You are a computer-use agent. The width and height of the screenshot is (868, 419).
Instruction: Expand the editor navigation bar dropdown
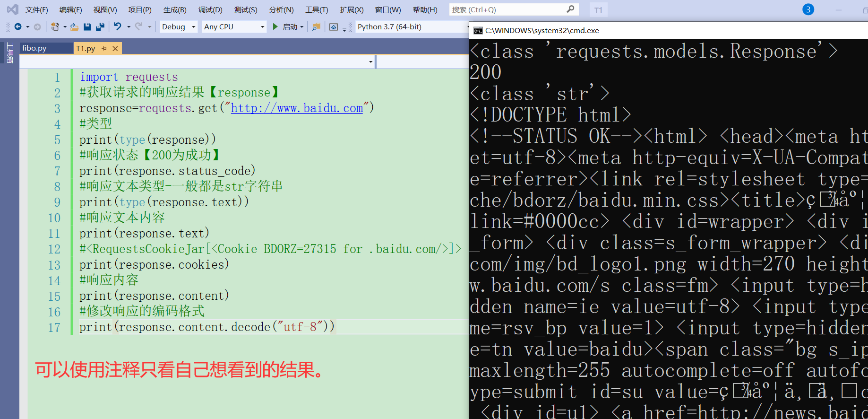click(370, 61)
